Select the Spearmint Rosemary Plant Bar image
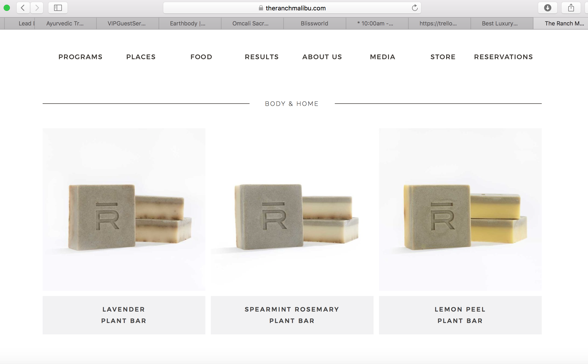 tap(292, 209)
